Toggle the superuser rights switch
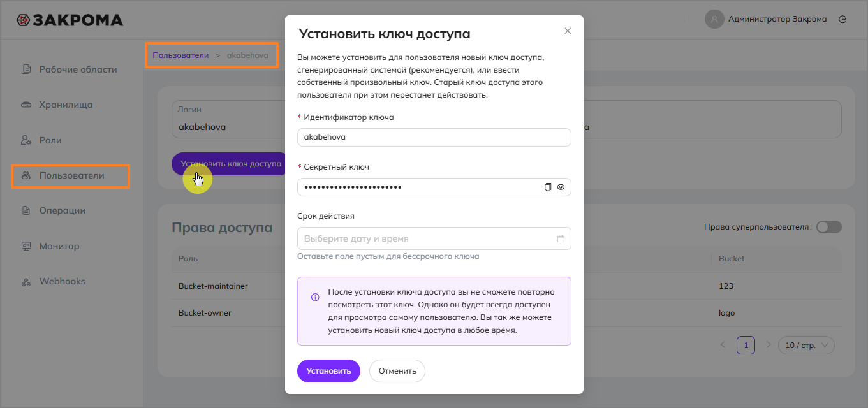868x408 pixels. (x=828, y=227)
